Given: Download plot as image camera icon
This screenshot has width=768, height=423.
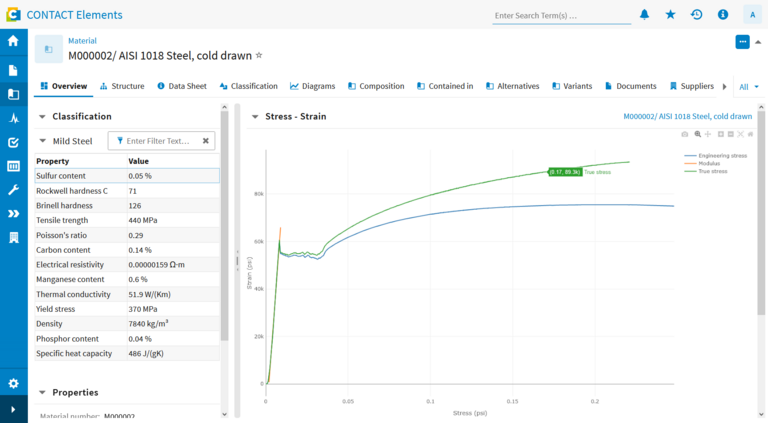Looking at the screenshot, I should (x=685, y=134).
